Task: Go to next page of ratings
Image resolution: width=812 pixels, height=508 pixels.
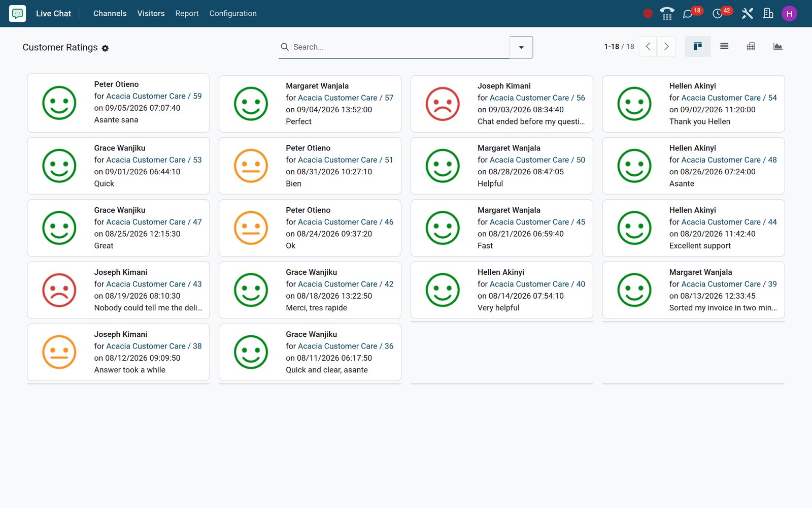Action: [x=666, y=46]
